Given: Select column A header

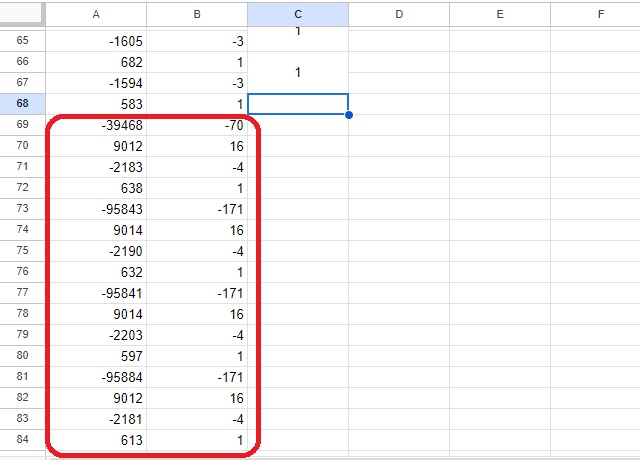Looking at the screenshot, I should pos(96,14).
